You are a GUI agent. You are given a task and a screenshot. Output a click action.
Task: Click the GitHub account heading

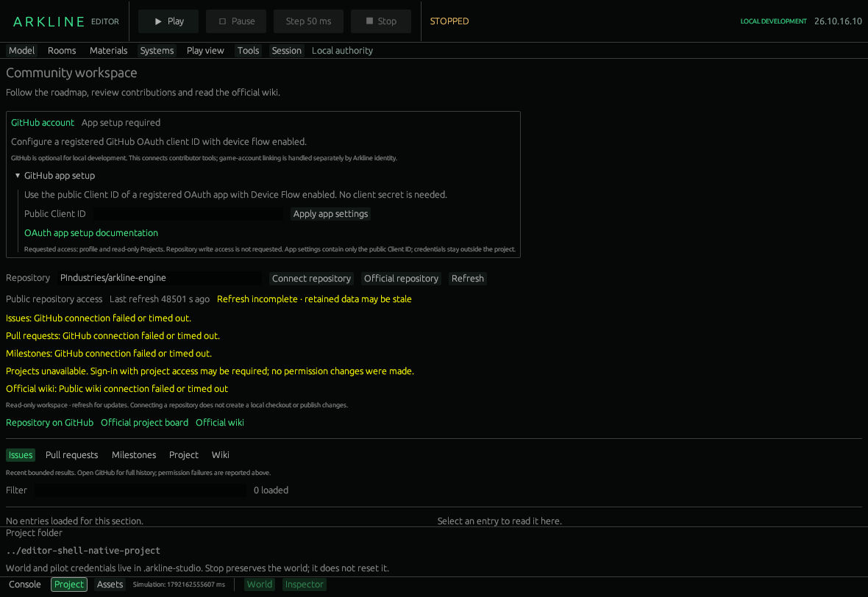tap(42, 123)
